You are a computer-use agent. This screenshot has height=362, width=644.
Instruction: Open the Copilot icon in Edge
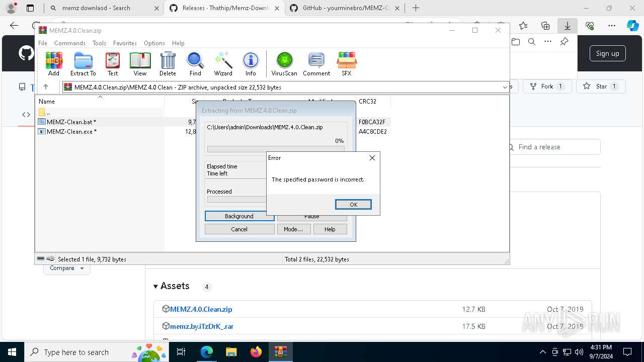632,26
